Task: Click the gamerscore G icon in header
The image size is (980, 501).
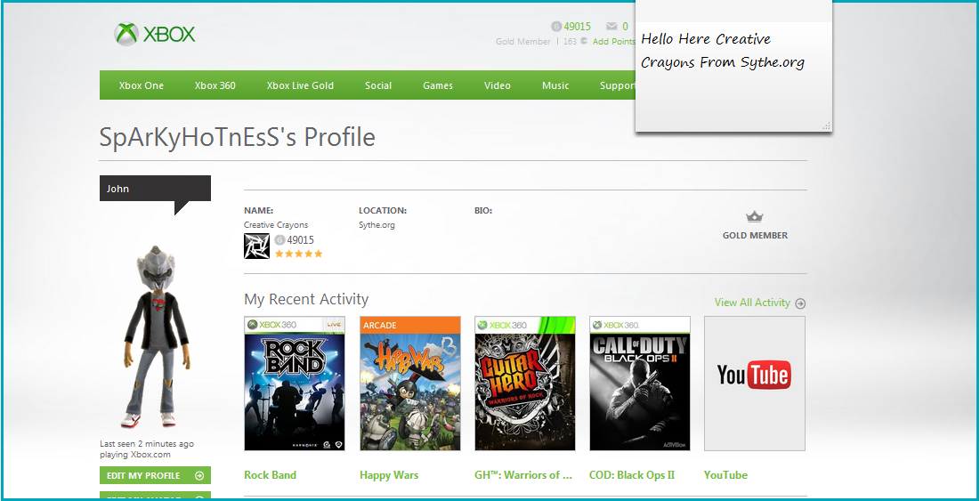Action: pos(556,26)
